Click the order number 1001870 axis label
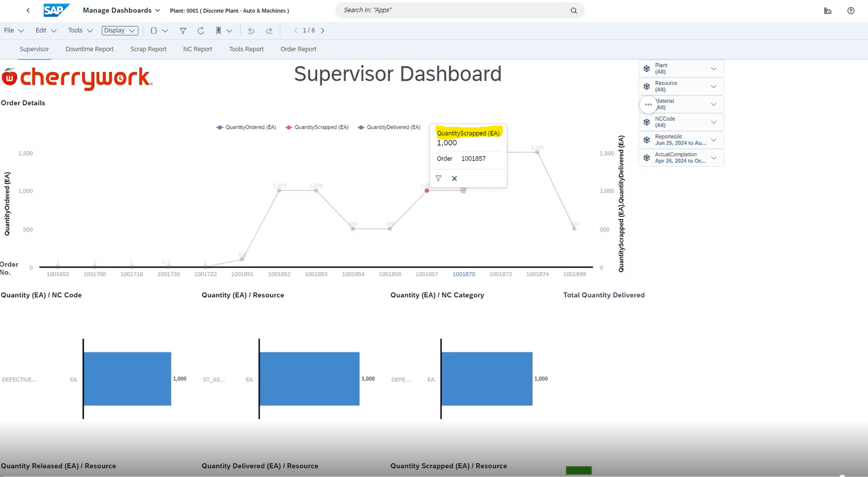Viewport: 868px width, 477px height. pyautogui.click(x=464, y=274)
